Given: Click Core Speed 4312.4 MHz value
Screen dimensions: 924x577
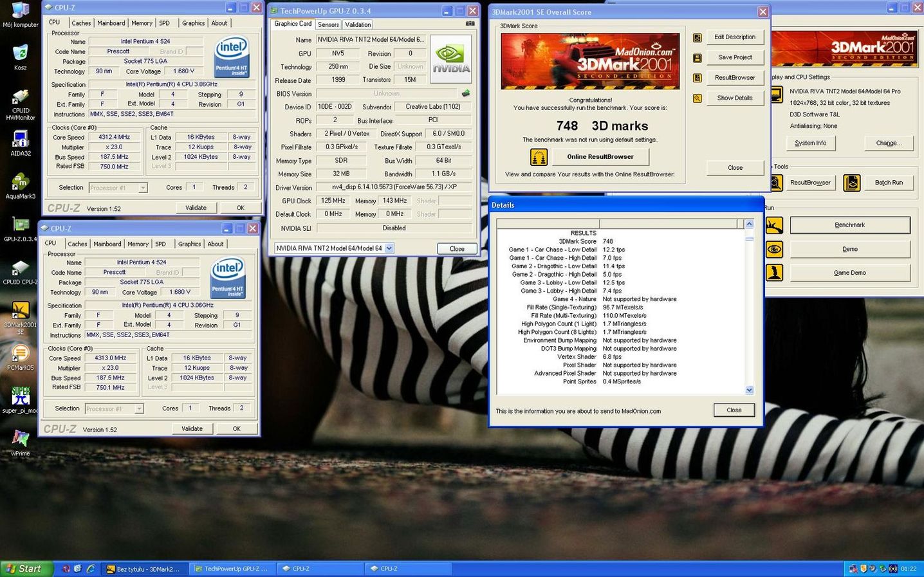Looking at the screenshot, I should (115, 137).
